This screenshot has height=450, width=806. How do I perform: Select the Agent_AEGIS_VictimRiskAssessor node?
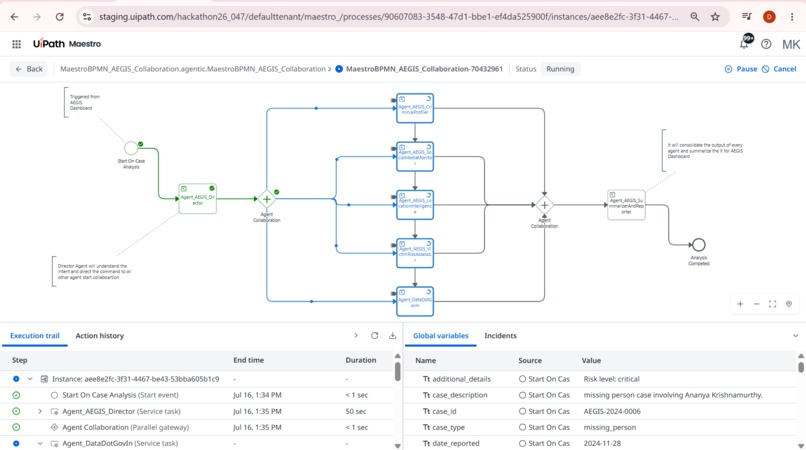415,253
